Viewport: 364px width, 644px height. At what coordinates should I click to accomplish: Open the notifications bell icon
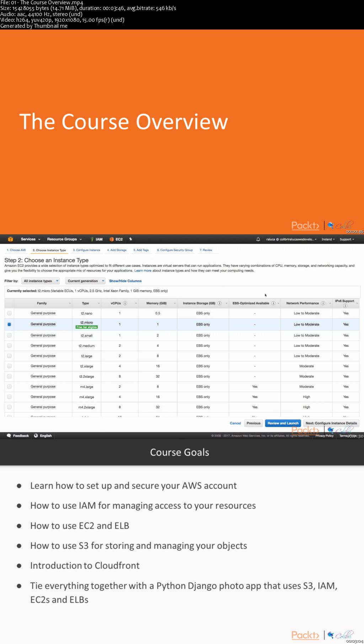[x=258, y=239]
